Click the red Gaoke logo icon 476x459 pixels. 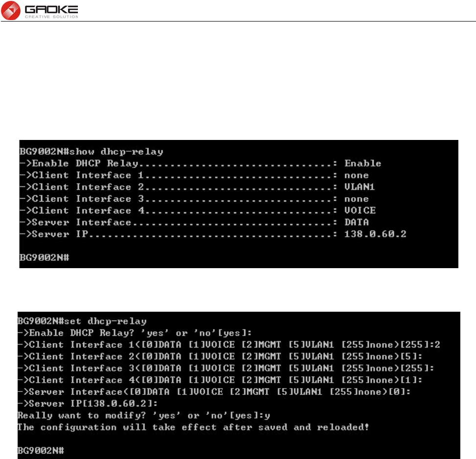click(11, 10)
